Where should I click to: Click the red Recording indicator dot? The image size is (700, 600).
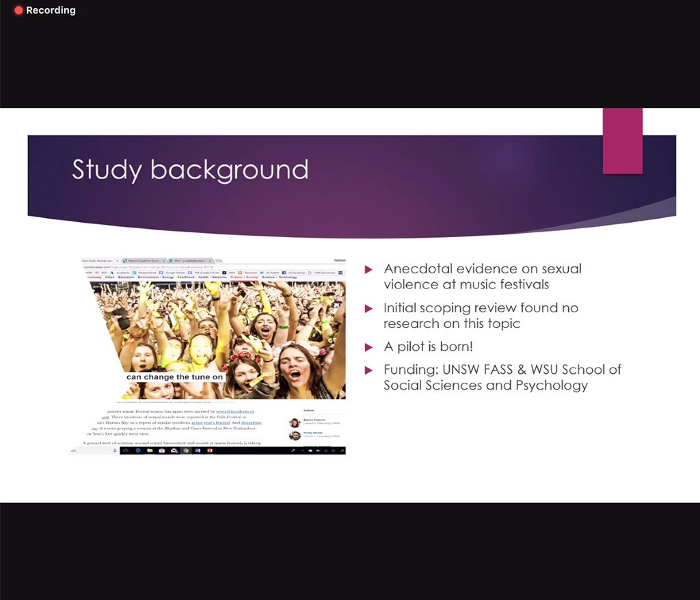tap(18, 10)
